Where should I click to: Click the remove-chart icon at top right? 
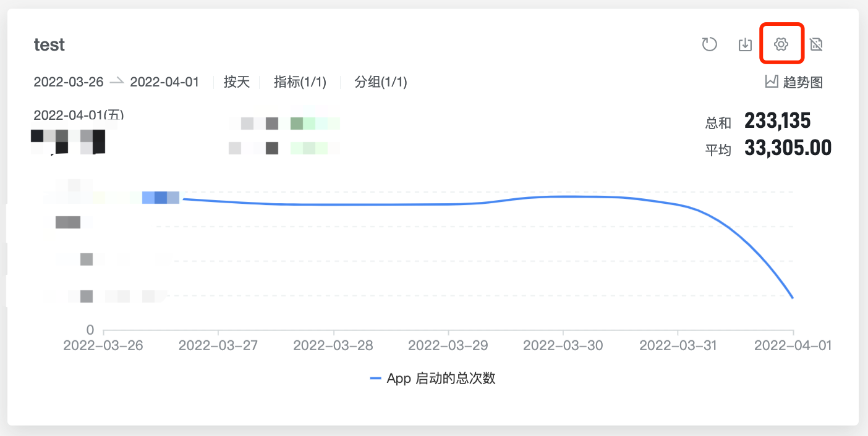point(816,44)
